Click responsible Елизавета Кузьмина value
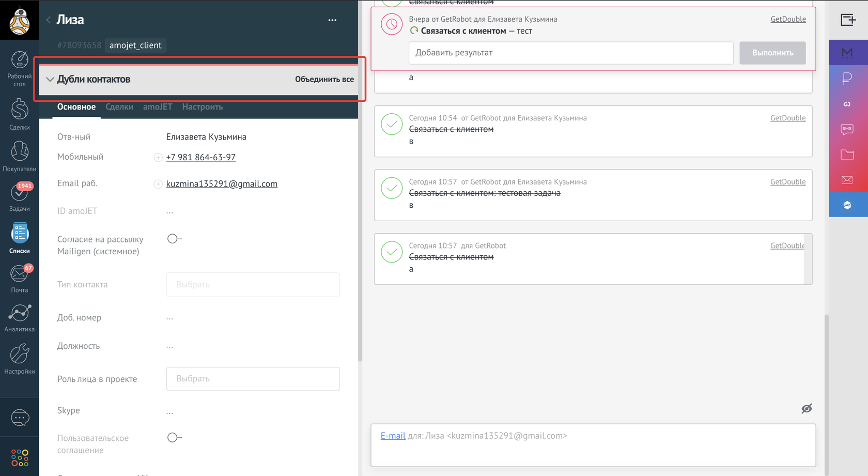868x476 pixels. (206, 137)
